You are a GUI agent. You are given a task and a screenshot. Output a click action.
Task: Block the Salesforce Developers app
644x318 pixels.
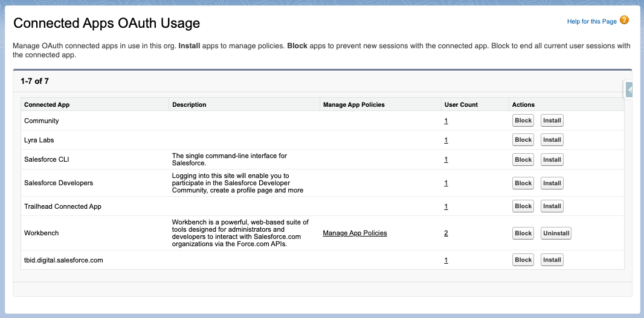tap(523, 183)
